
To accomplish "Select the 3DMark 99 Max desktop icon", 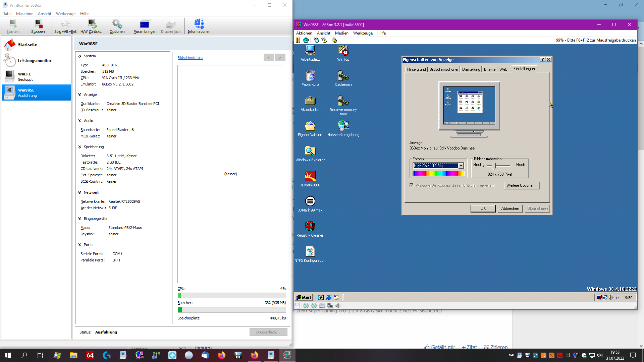I will (x=310, y=204).
